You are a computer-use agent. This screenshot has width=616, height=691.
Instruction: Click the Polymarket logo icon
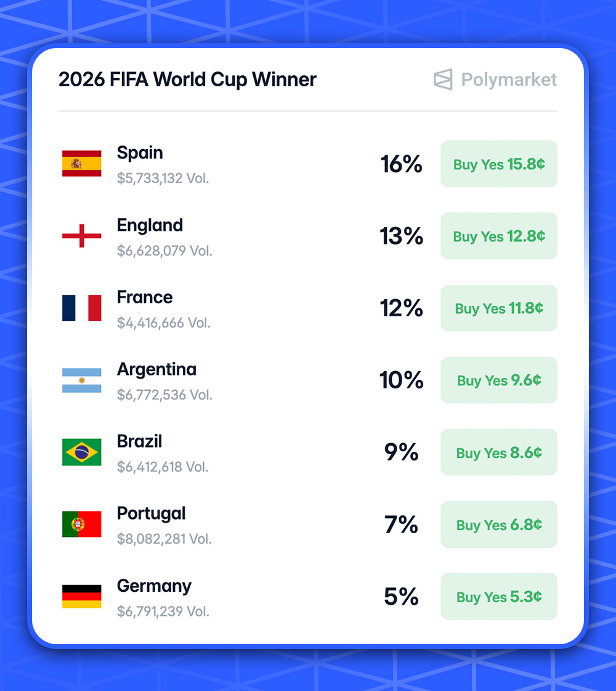[443, 80]
